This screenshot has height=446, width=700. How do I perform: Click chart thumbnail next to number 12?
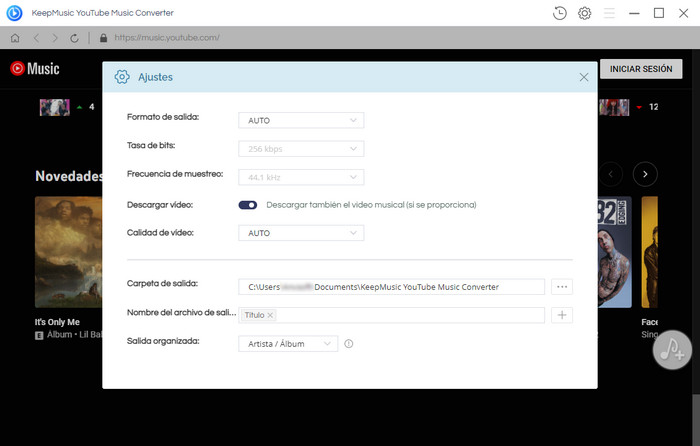pyautogui.click(x=614, y=107)
